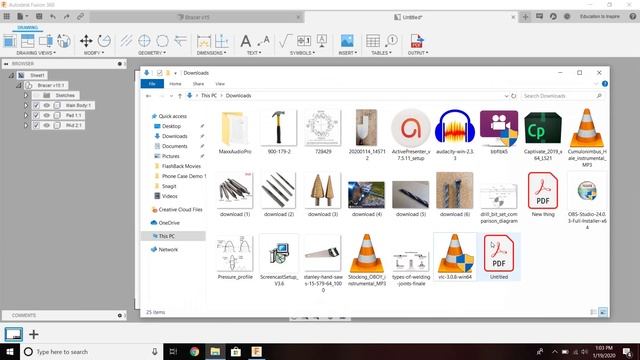The height and width of the screenshot is (360, 640).
Task: Pick the Datum Identifier symbol tool
Action: (x=322, y=41)
